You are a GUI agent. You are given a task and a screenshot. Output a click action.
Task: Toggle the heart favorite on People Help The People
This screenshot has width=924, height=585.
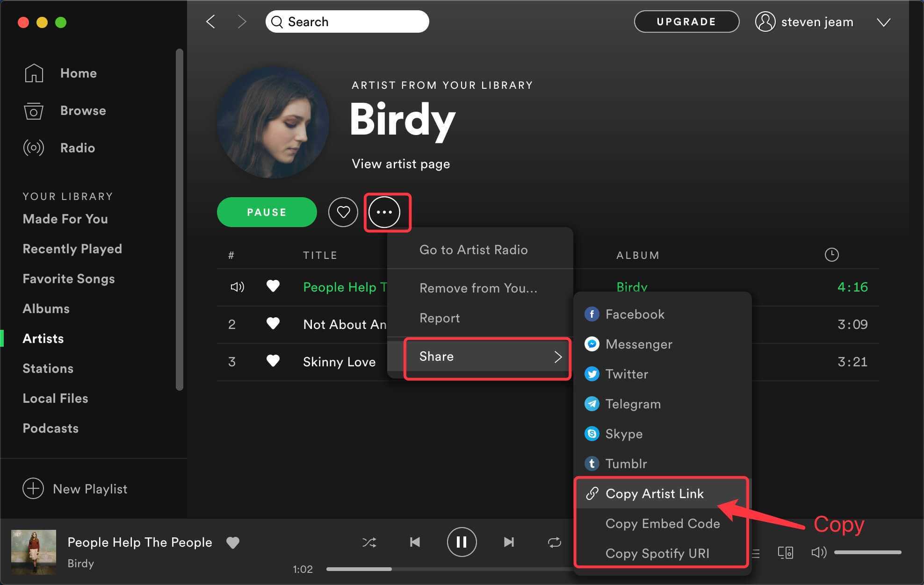[274, 287]
